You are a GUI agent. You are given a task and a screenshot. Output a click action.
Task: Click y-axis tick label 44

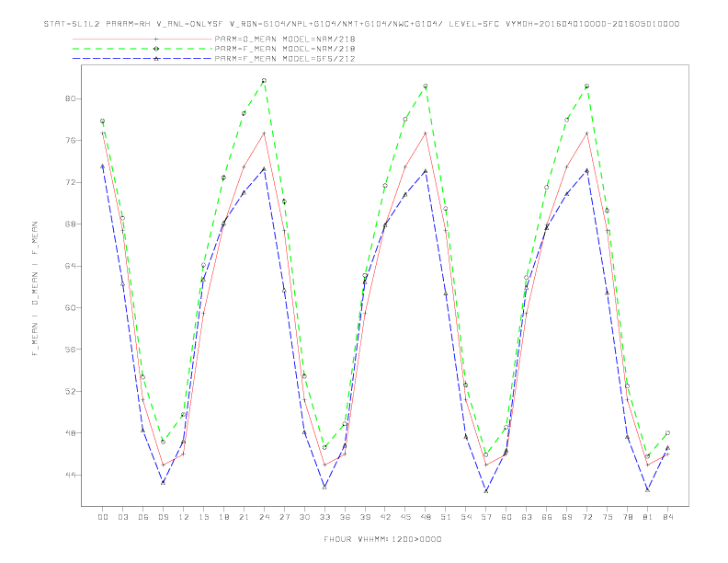[x=70, y=475]
